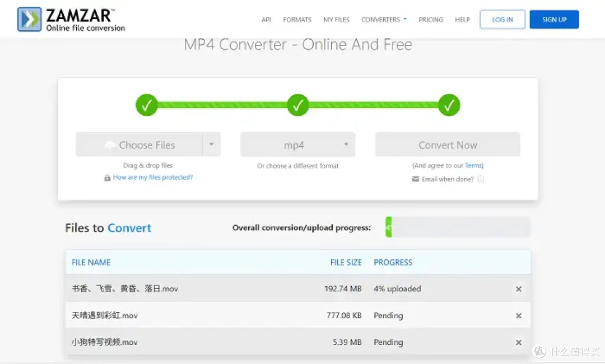Remove the 书香、飞雪、黄昏、落日.mov file

[x=519, y=289]
